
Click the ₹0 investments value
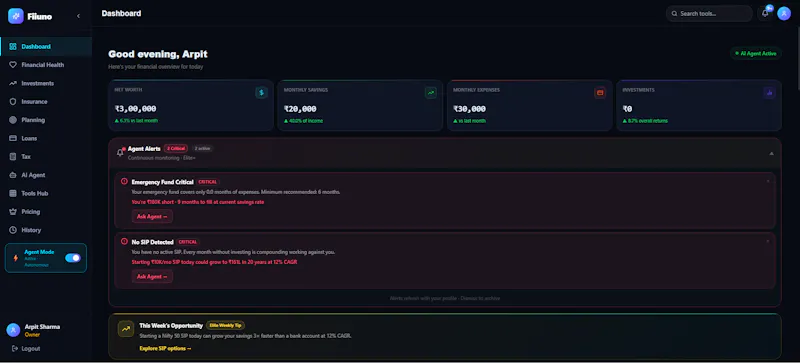coord(627,109)
